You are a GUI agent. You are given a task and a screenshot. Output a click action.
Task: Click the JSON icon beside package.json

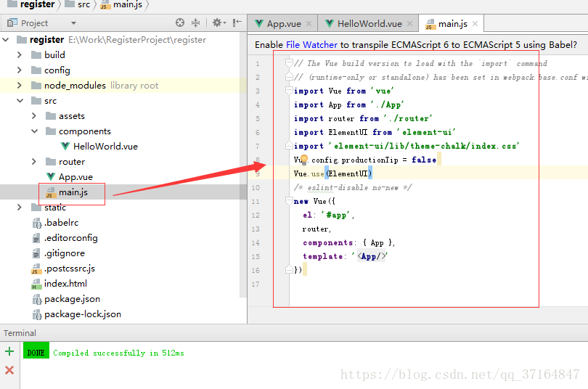click(x=37, y=299)
